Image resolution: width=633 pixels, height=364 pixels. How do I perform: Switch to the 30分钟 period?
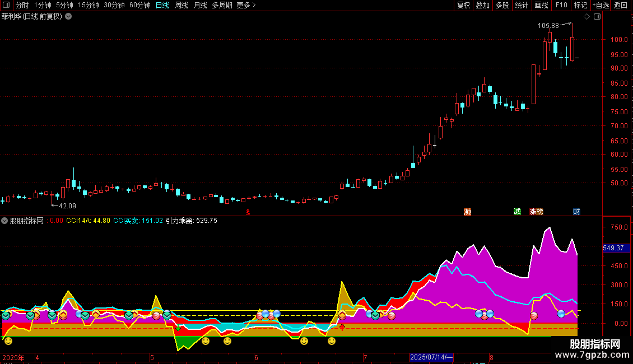[x=114, y=5]
